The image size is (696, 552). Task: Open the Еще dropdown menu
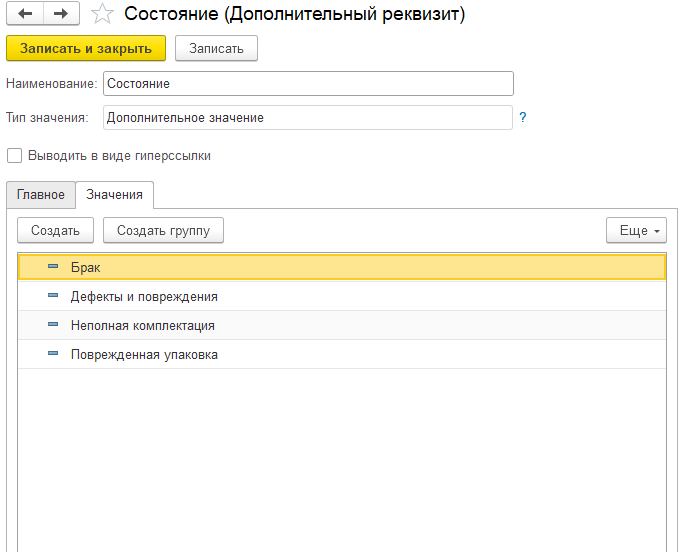coord(636,230)
